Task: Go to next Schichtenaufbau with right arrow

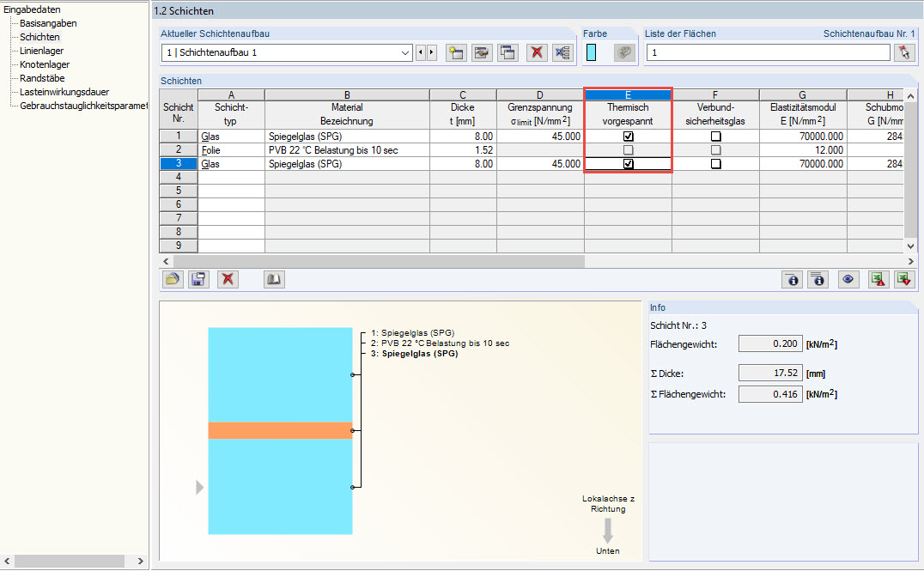Action: pos(431,52)
